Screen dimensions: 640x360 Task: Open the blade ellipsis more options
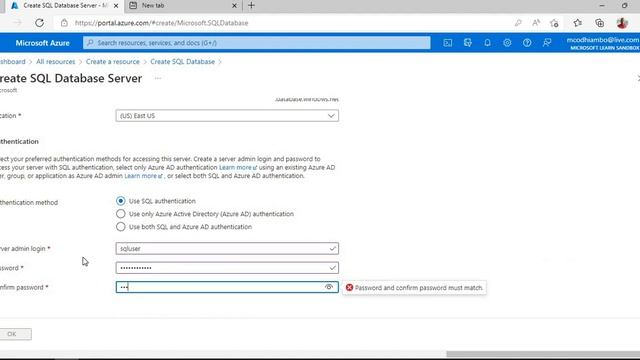click(x=158, y=78)
